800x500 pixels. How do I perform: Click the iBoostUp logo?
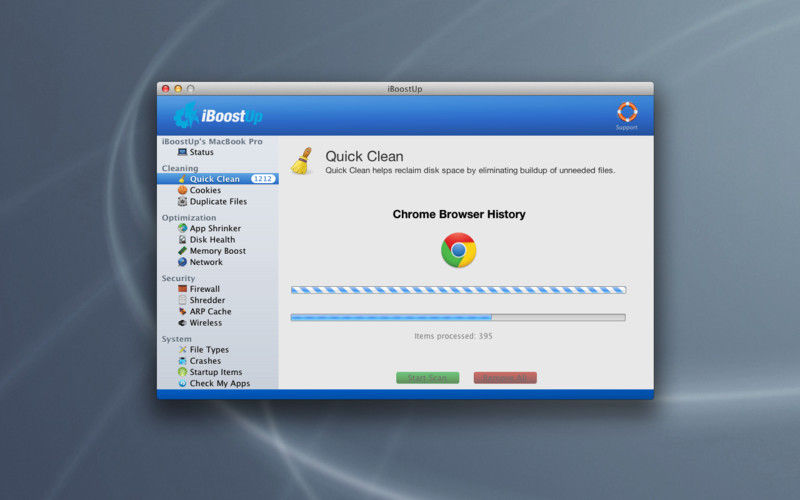pyautogui.click(x=218, y=115)
